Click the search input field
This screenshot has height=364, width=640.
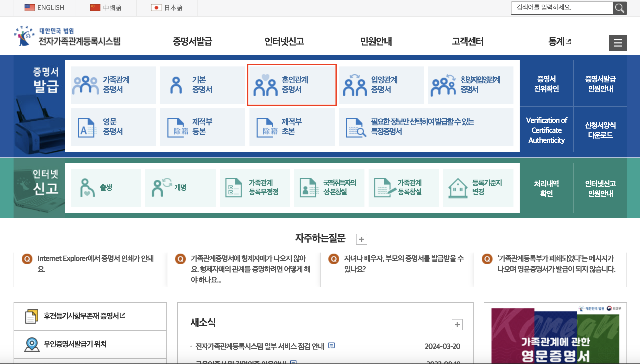tap(561, 8)
